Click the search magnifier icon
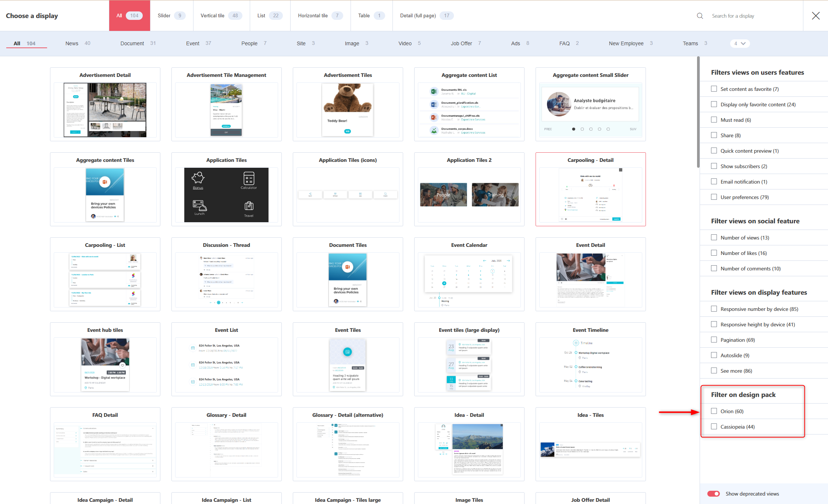 coord(700,16)
